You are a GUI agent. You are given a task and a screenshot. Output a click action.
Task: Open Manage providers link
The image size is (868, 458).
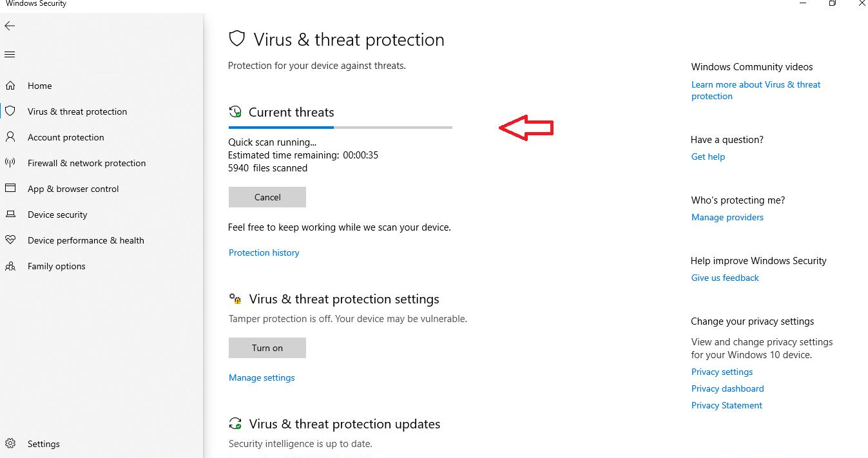pyautogui.click(x=728, y=217)
